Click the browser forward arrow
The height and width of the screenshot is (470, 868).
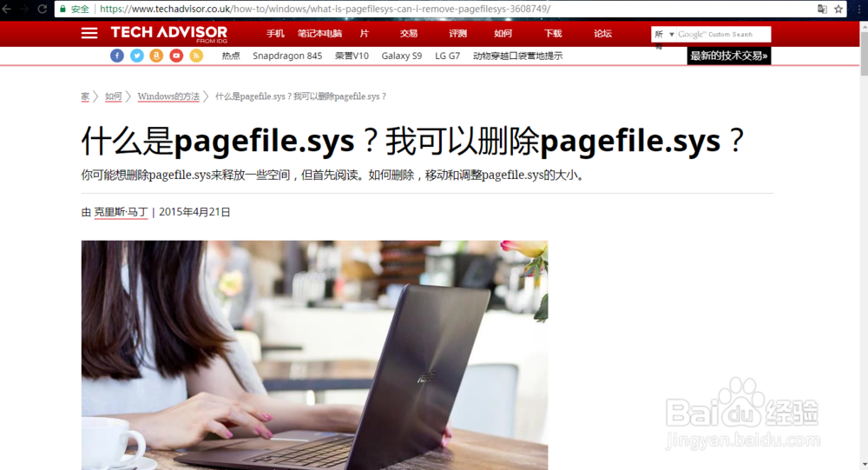[23, 9]
